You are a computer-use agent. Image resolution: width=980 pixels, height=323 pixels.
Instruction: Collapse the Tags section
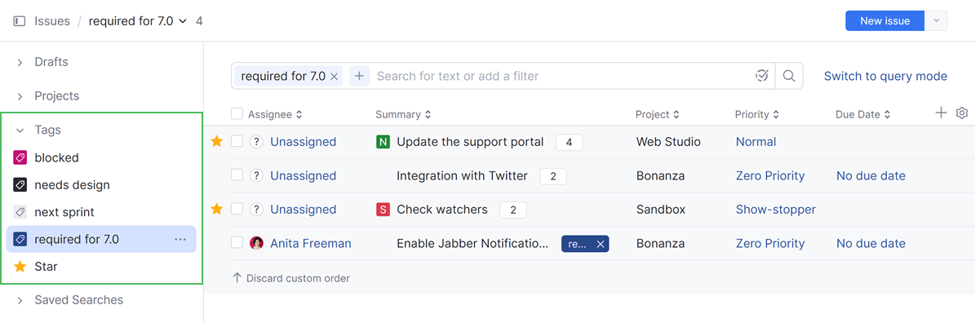point(20,130)
